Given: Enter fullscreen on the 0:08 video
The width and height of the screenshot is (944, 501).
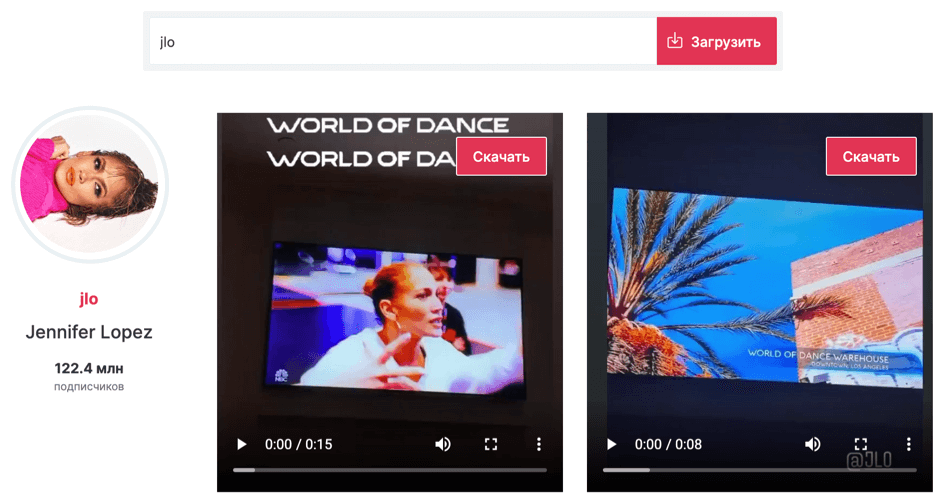Looking at the screenshot, I should tap(860, 444).
